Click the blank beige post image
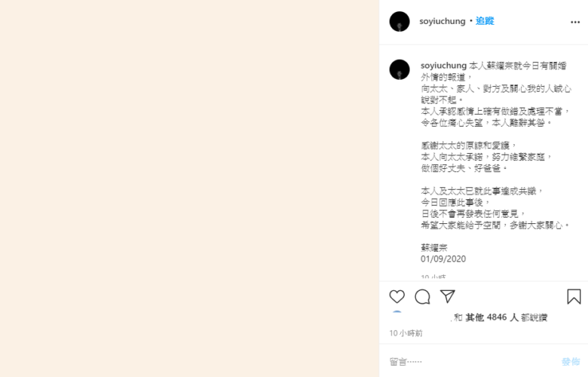The width and height of the screenshot is (588, 377). coord(189,188)
